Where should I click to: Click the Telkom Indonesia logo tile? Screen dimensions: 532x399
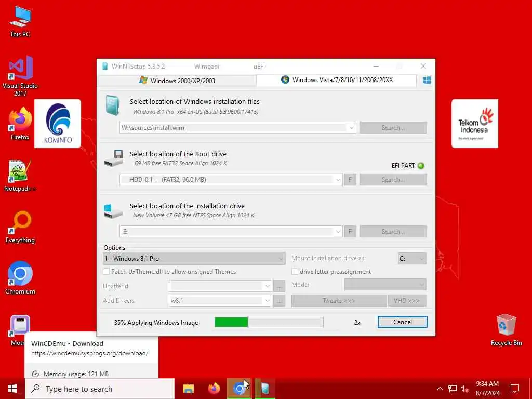tap(475, 124)
